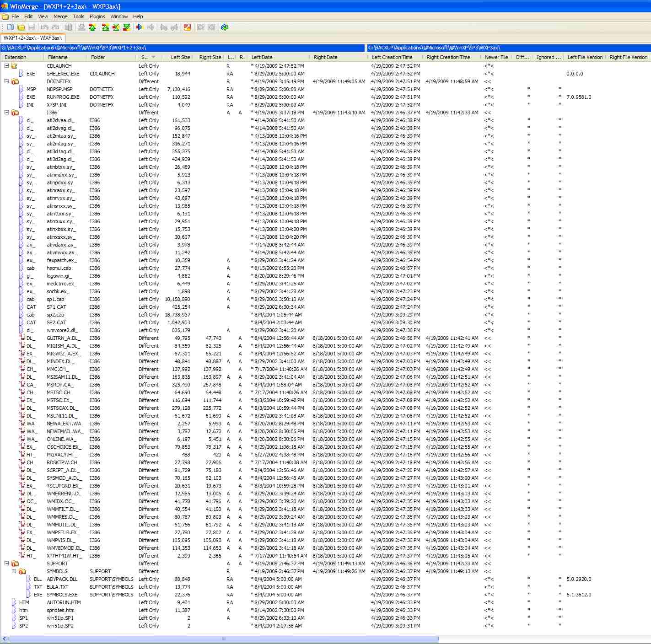Select the WMPSTUB.EX_ file row

click(x=325, y=532)
